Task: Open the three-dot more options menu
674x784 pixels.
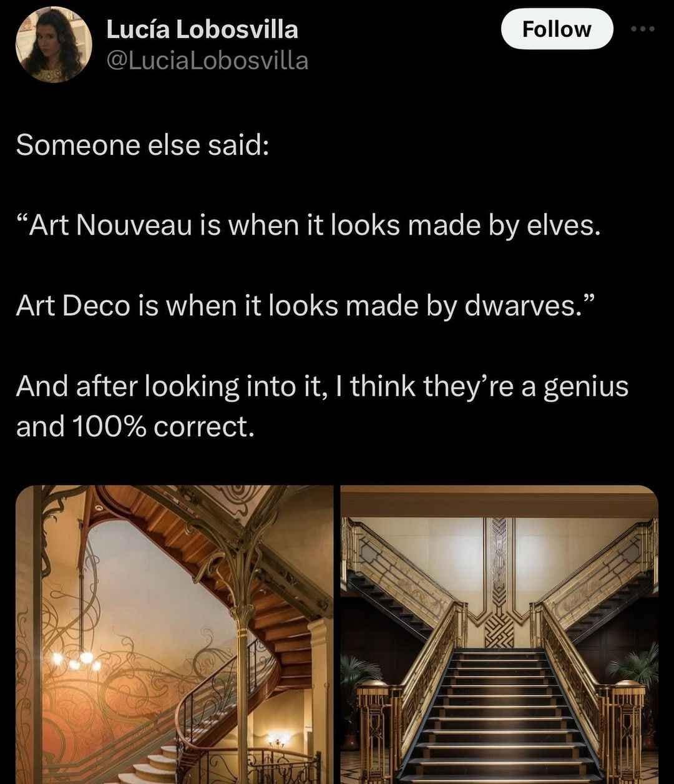Action: 645,29
